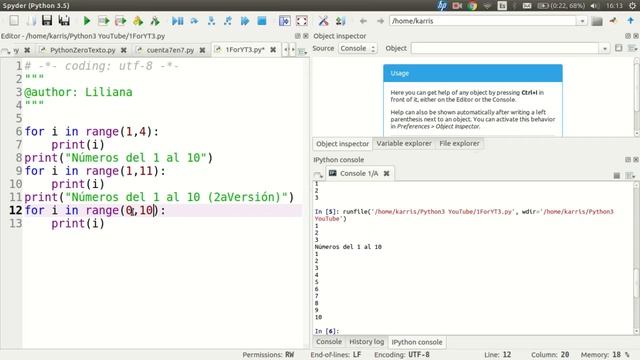Switch to the cuenta7en7.py tab

(x=170, y=50)
